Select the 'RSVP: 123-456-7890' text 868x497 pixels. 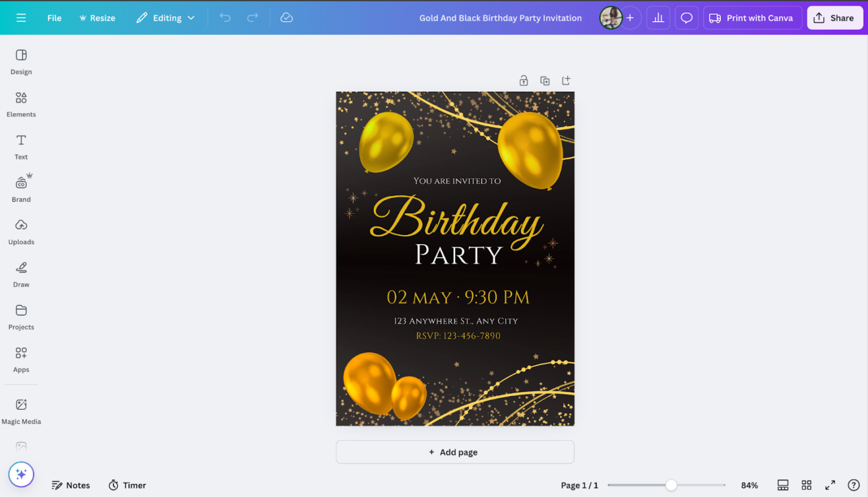[x=458, y=336]
